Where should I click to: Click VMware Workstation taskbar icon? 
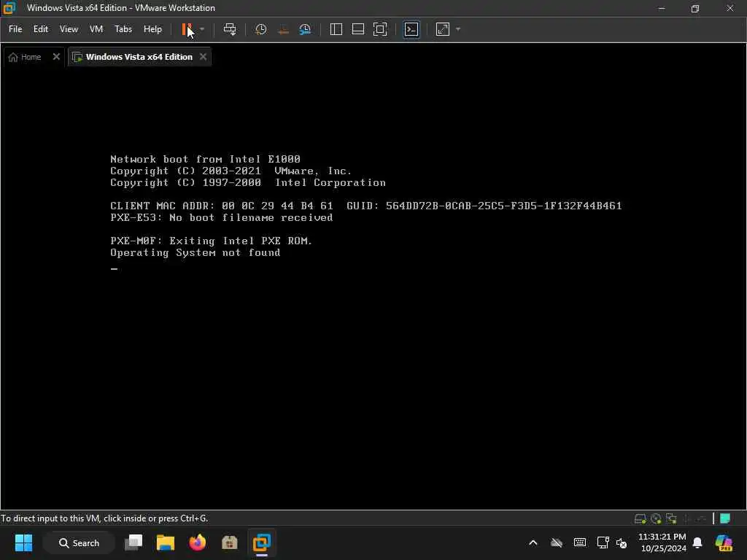262,542
